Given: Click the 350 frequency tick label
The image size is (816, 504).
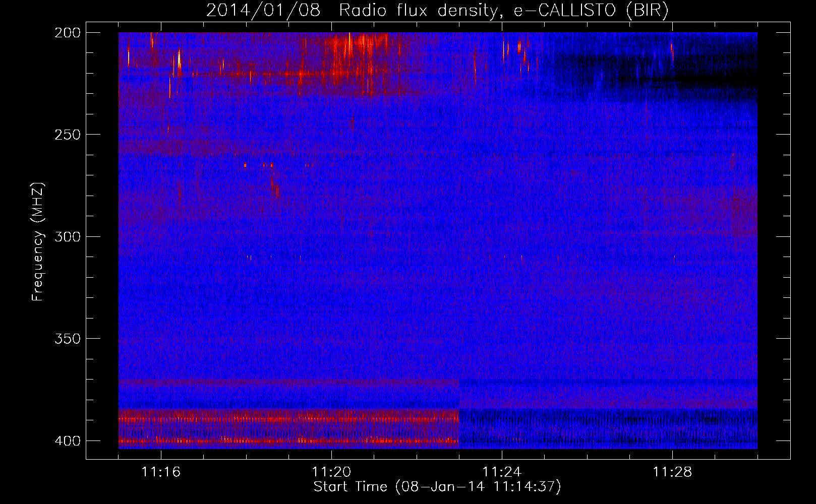Looking at the screenshot, I should point(67,339).
